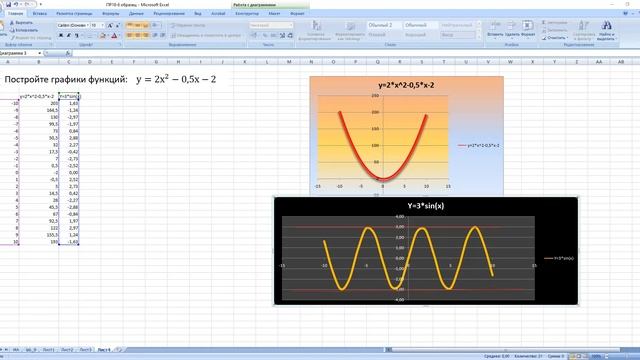The height and width of the screenshot is (360, 640).
Task: Click the Insert cells (Вставить) button
Action: 495,29
